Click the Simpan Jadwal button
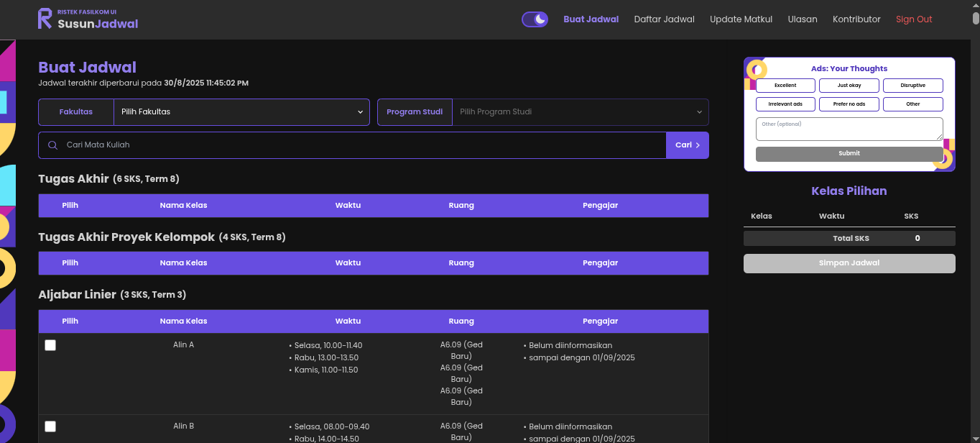The height and width of the screenshot is (443, 980). (849, 262)
